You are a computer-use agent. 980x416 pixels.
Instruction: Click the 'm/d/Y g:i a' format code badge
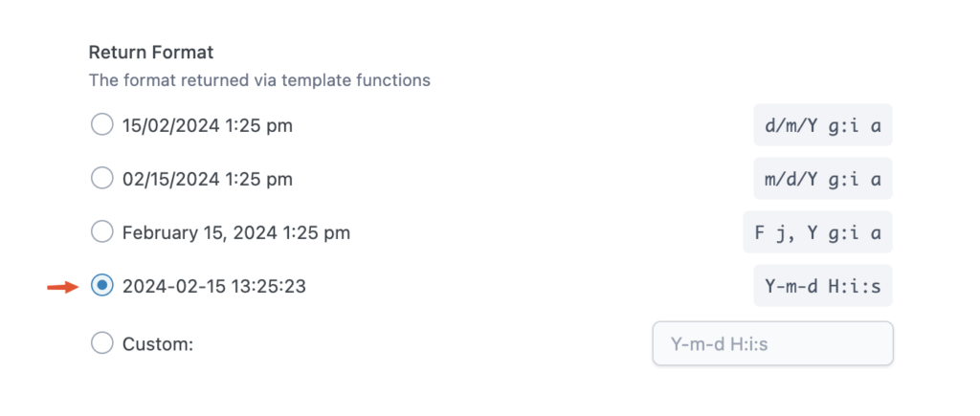pos(823,178)
